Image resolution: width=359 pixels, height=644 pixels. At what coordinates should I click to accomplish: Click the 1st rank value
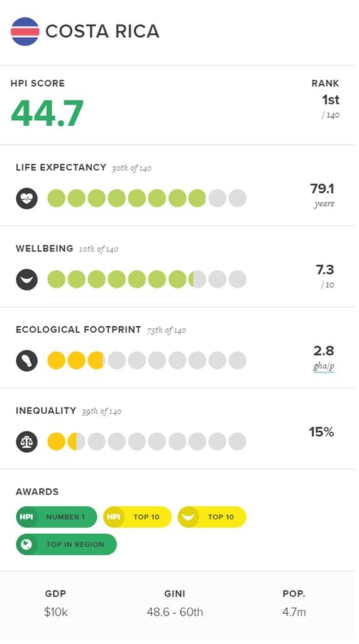point(331,100)
